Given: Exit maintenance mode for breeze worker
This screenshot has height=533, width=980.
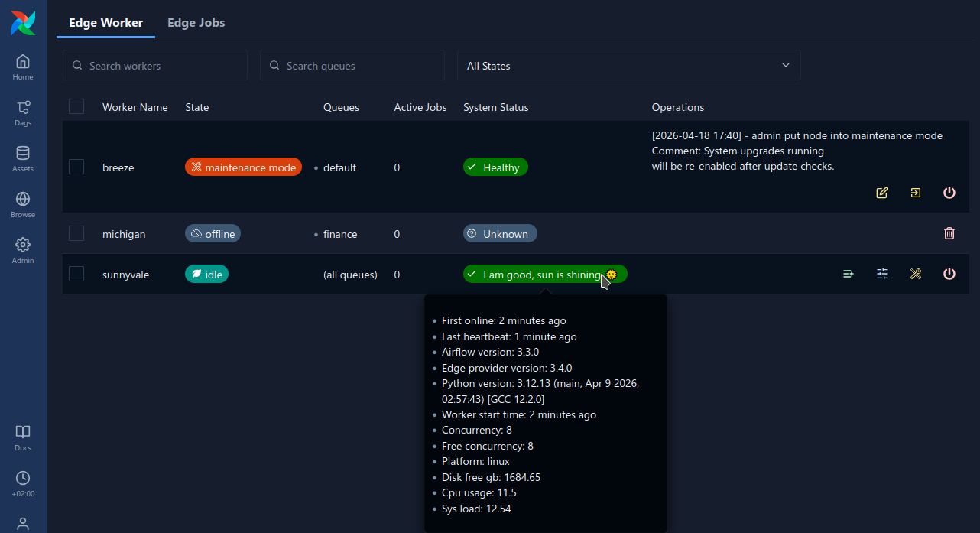Looking at the screenshot, I should point(915,193).
